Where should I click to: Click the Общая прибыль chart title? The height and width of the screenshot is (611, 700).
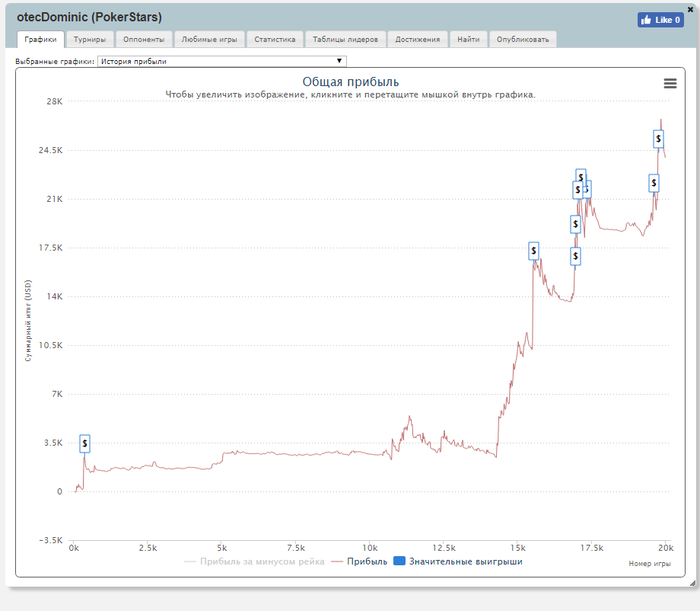coord(350,82)
